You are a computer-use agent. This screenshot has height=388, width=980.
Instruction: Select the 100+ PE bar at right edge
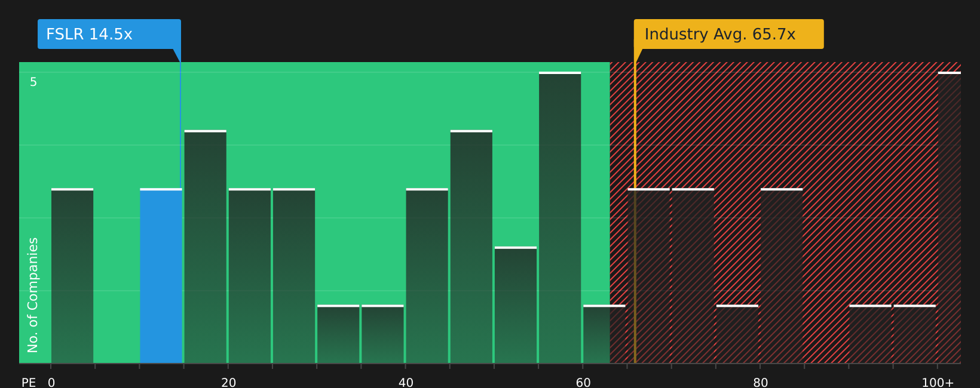pyautogui.click(x=950, y=217)
